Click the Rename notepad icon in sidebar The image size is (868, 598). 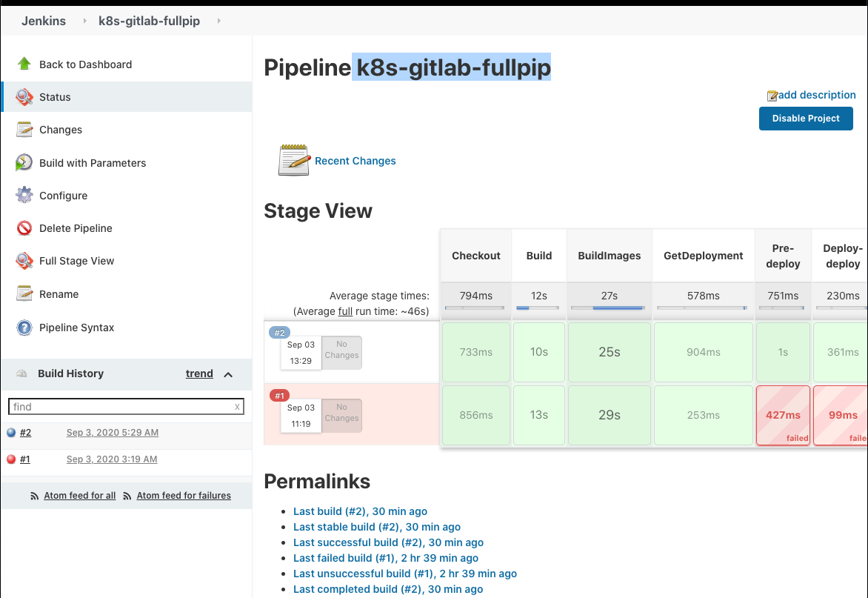(x=24, y=294)
